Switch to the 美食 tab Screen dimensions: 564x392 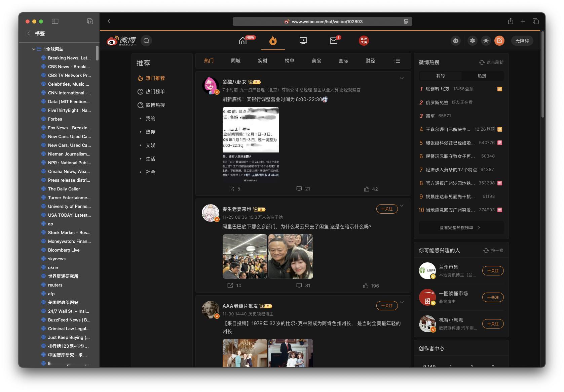(x=316, y=61)
